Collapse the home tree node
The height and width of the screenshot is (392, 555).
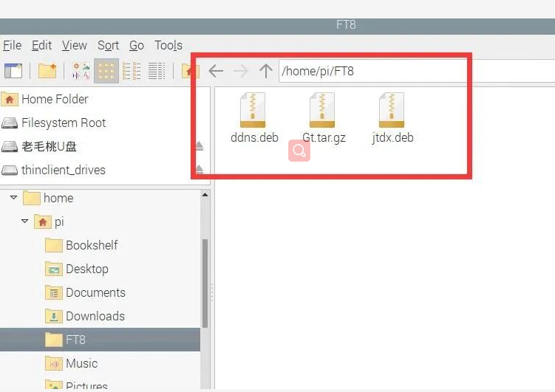click(12, 198)
